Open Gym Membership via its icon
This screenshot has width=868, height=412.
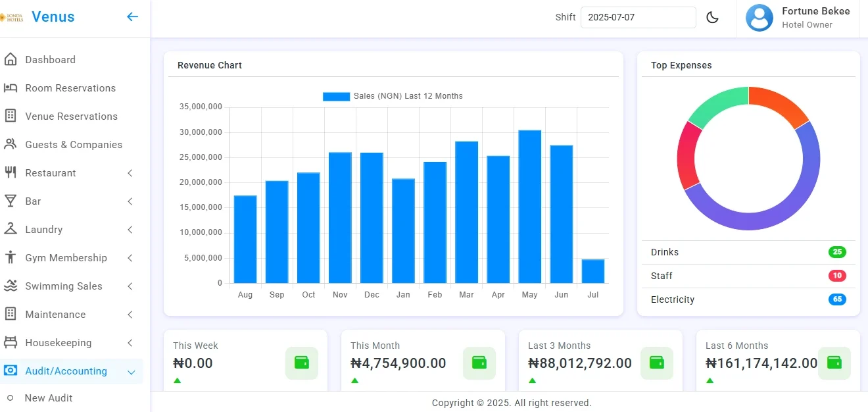tap(12, 257)
